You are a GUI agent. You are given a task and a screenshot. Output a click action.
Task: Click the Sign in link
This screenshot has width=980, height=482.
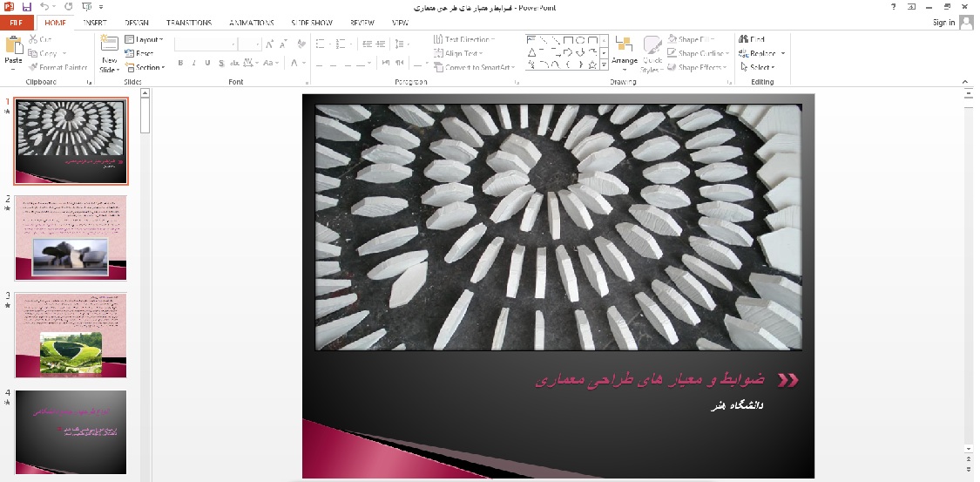tap(943, 23)
